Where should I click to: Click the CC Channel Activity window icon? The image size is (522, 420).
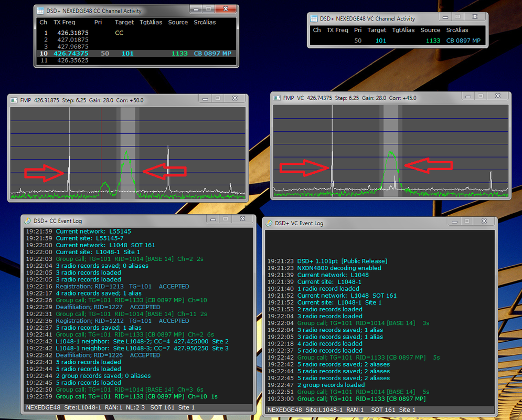tap(40, 11)
